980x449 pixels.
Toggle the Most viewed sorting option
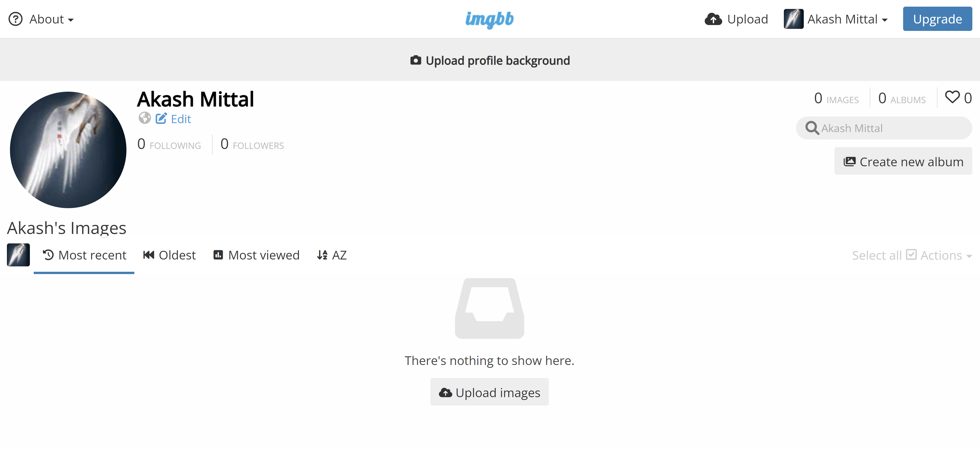[x=256, y=255]
